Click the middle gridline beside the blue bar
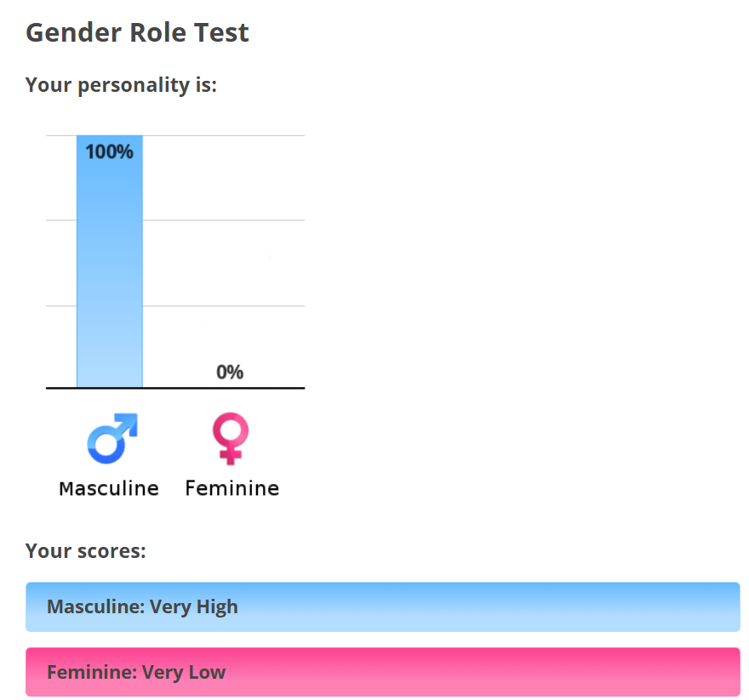Screen dimensions: 749x700 pos(224,220)
